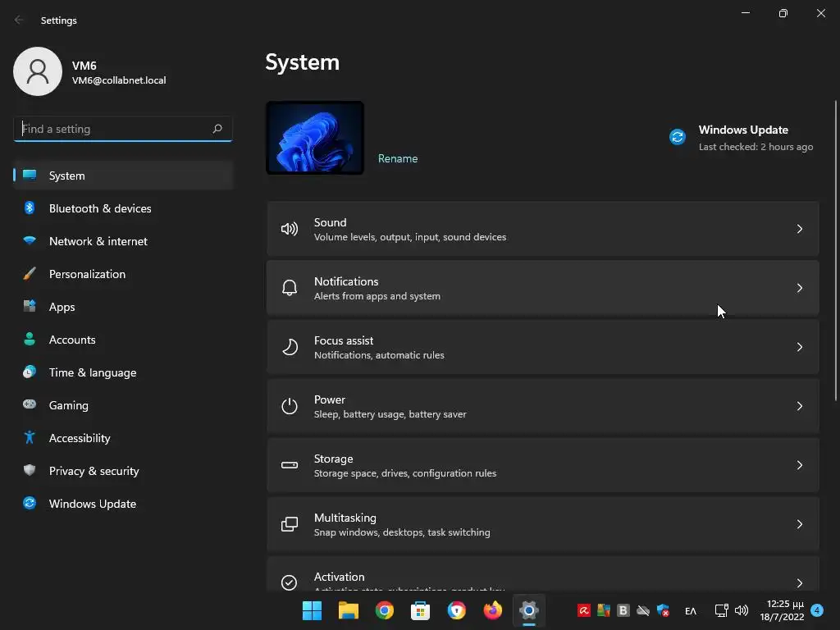The height and width of the screenshot is (630, 840).
Task: Click the EΛ language indicator
Action: 691,610
